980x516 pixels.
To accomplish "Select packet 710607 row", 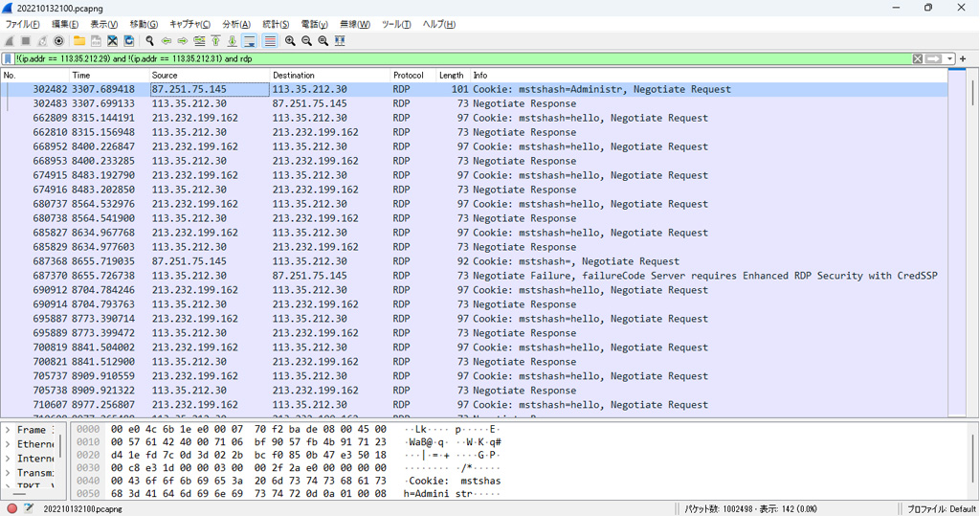I will (x=475, y=405).
